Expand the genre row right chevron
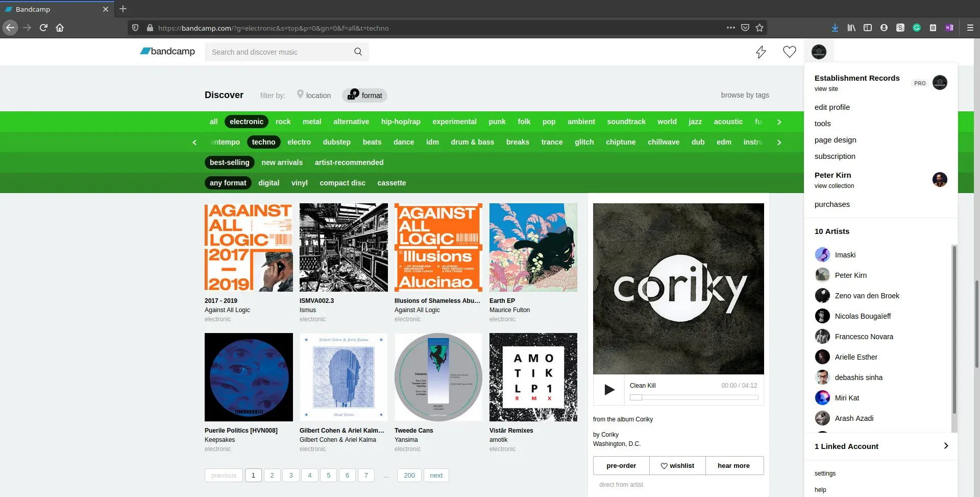This screenshot has width=980, height=497. 779,122
